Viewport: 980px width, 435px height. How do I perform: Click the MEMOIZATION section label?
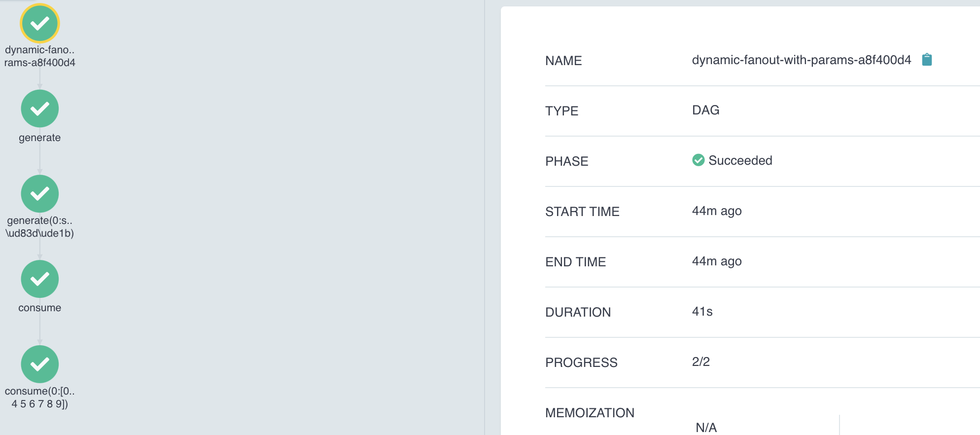click(590, 412)
